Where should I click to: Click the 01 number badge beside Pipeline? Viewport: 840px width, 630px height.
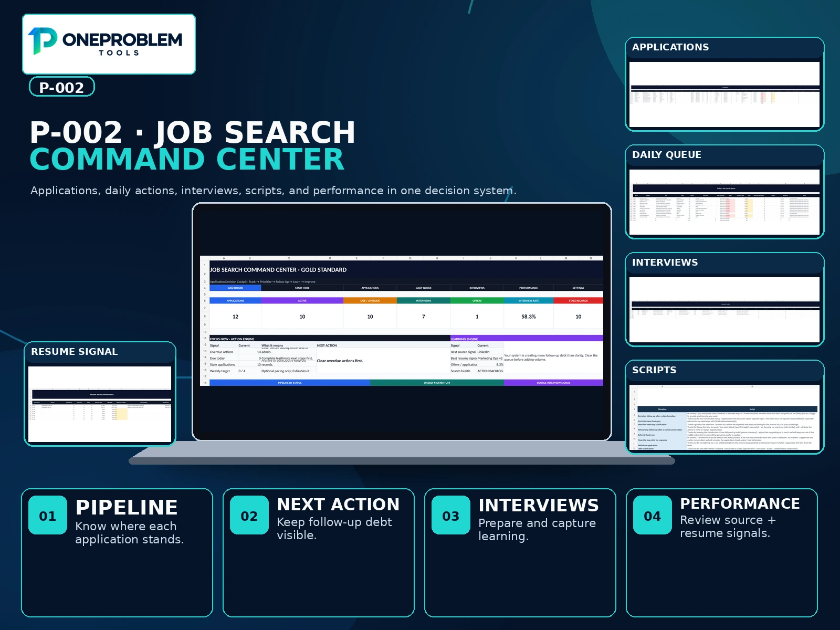click(48, 516)
